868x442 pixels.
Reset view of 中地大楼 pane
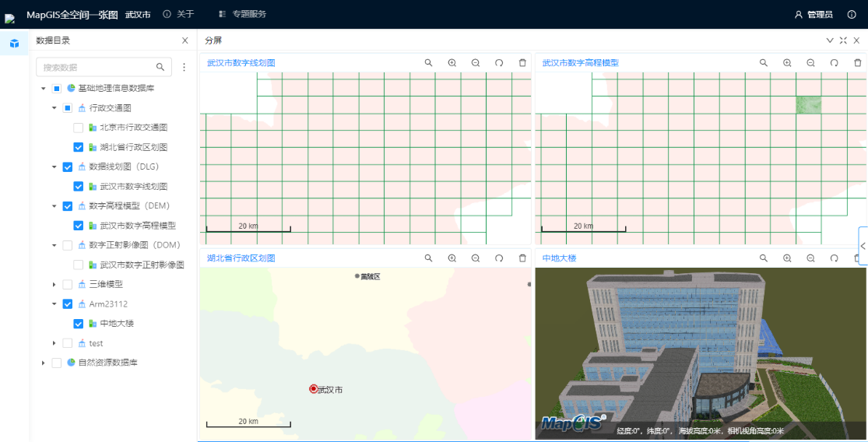point(835,258)
